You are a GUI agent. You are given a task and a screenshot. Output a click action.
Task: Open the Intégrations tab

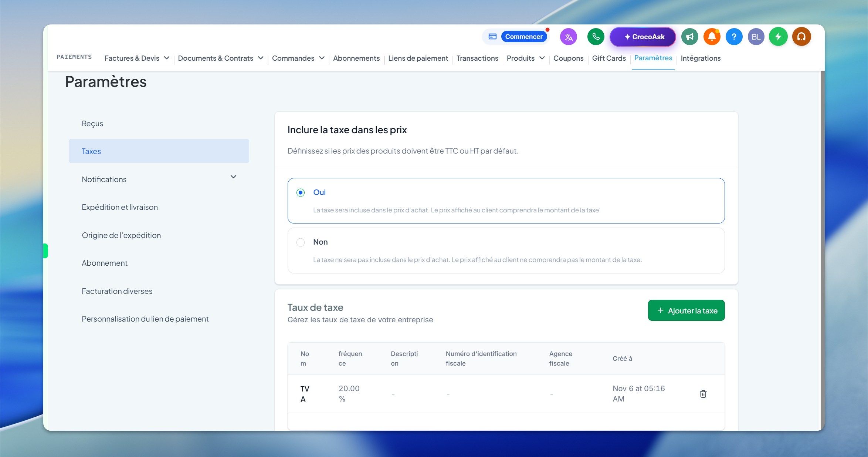[701, 58]
